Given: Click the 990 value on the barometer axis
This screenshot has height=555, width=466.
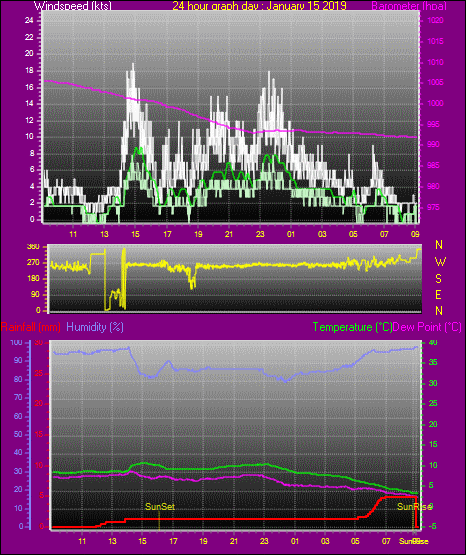Looking at the screenshot, I should tap(433, 144).
